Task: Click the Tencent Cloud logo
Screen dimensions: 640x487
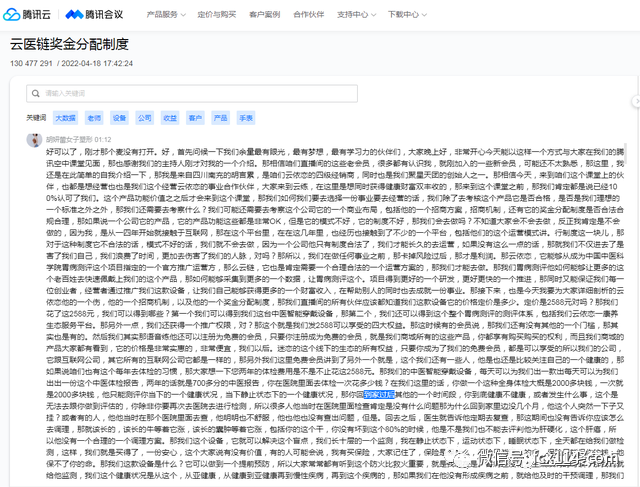Action: point(27,15)
